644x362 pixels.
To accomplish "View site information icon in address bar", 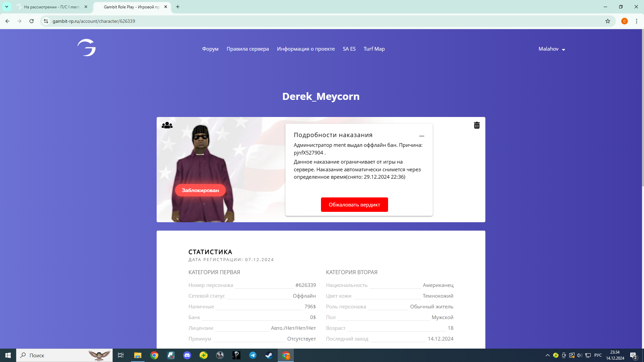I will tap(46, 21).
